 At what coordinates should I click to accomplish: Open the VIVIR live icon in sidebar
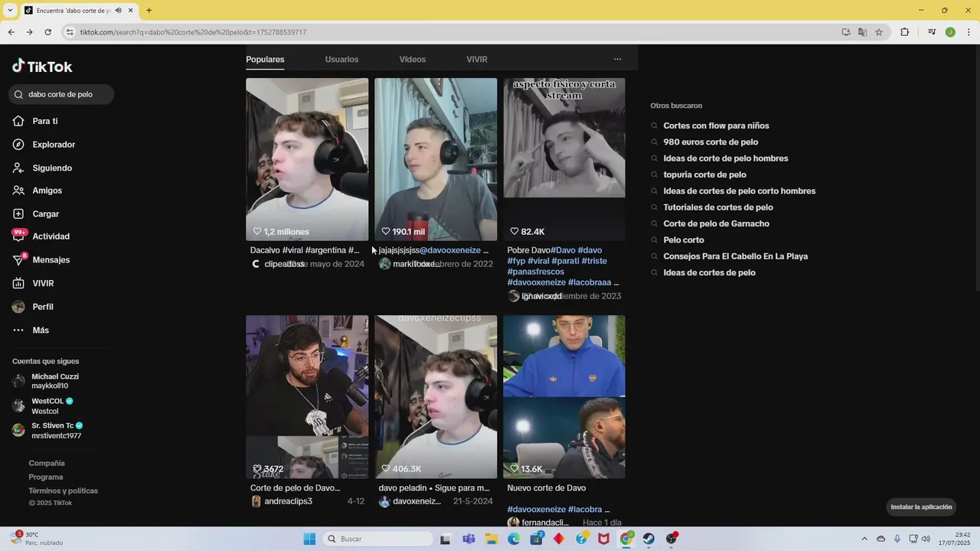(x=18, y=283)
